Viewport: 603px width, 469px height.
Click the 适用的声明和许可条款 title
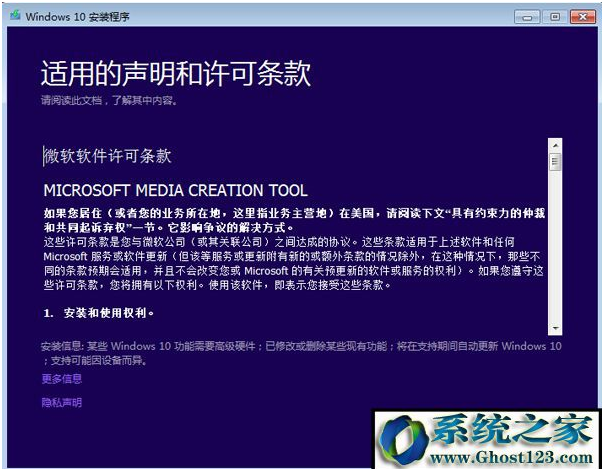(176, 73)
